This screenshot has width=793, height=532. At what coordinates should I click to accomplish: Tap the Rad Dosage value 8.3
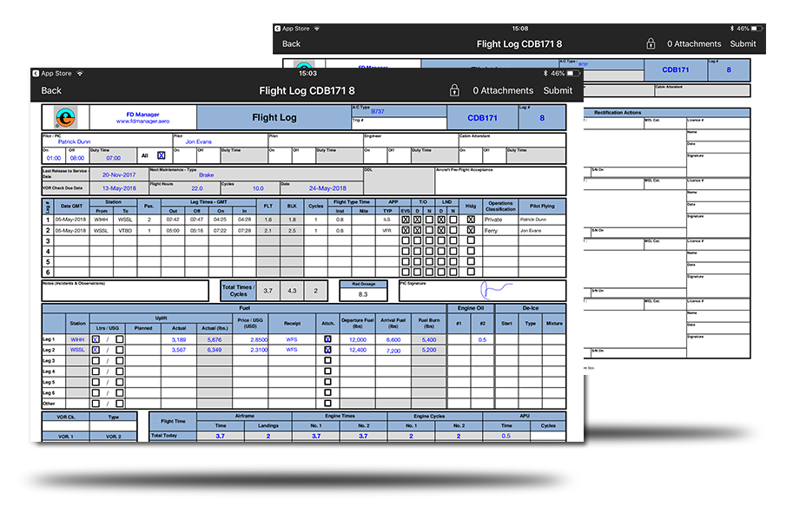(x=363, y=294)
